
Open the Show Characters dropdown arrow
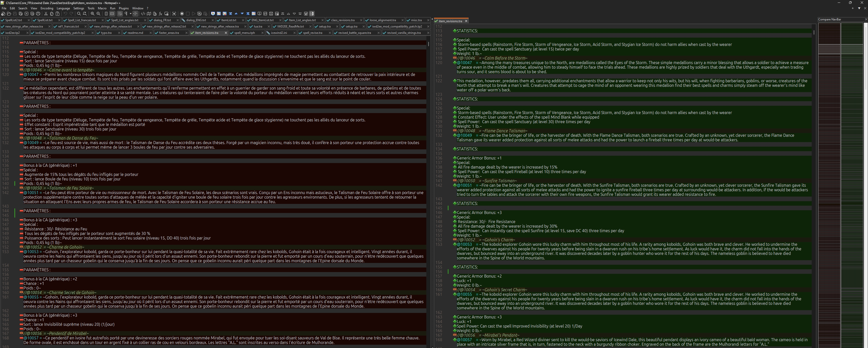tap(130, 14)
